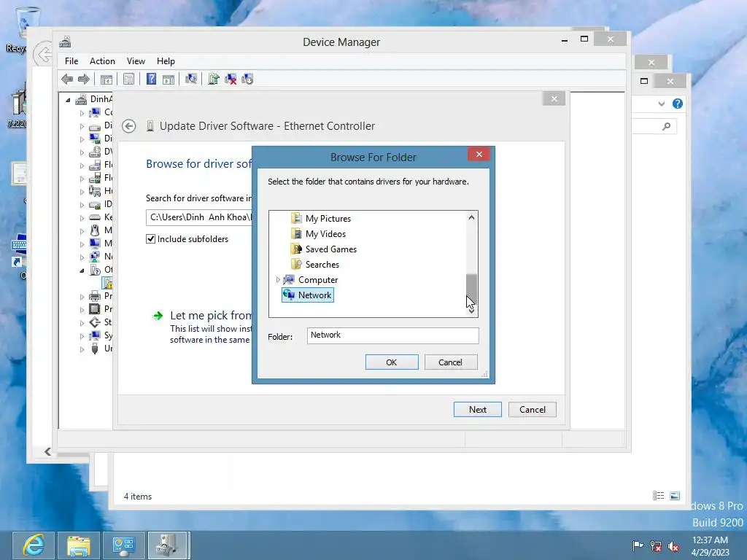Open the View menu in Device Manager

coord(136,61)
